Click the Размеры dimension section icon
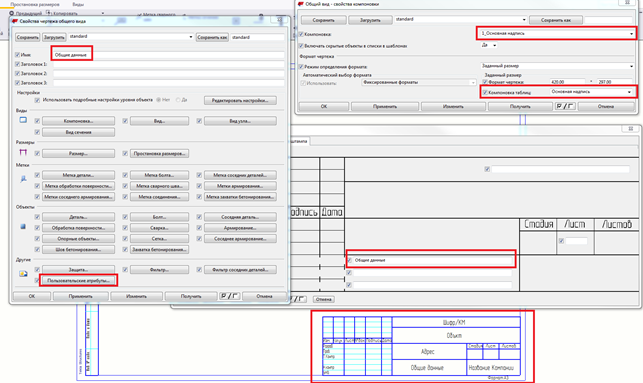The image size is (643, 383). 23,153
